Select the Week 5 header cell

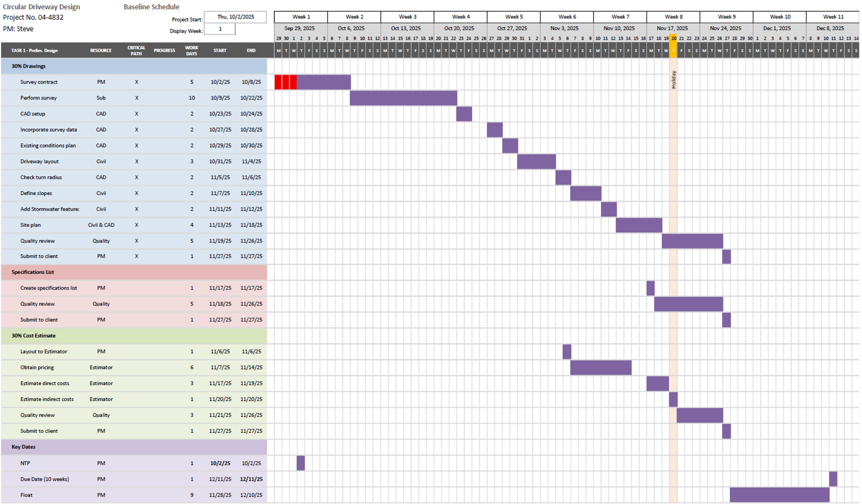click(513, 17)
